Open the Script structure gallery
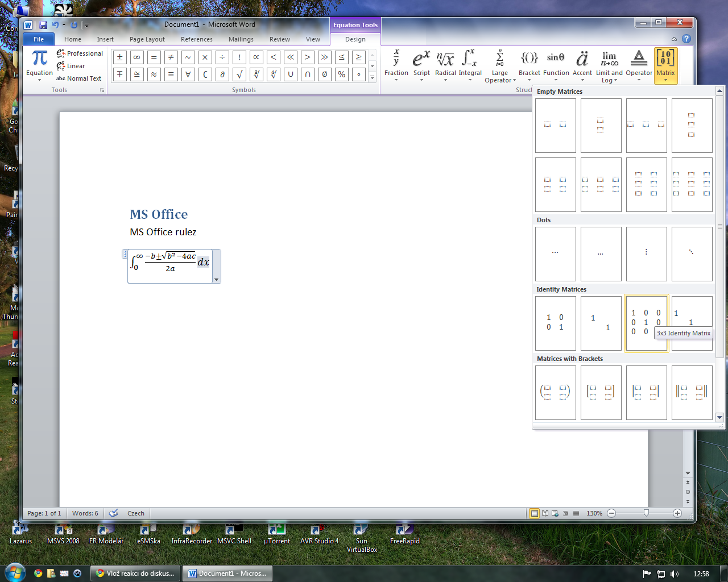Image resolution: width=728 pixels, height=582 pixels. 421,66
